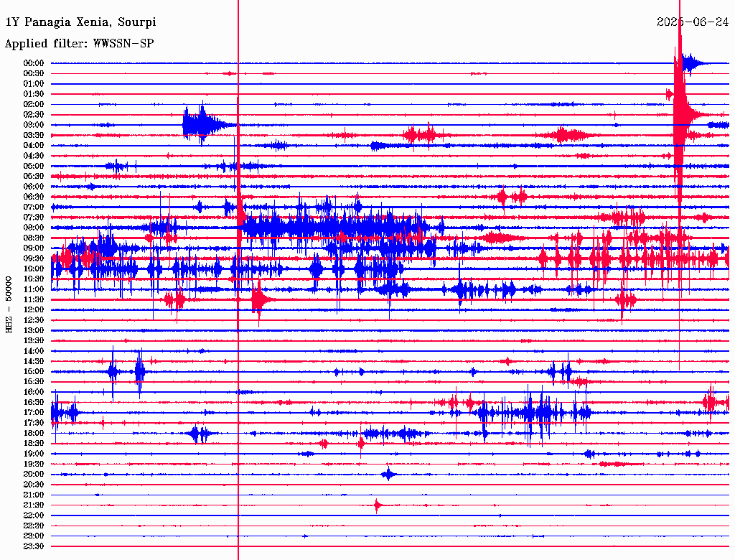Click the 03:30 time label

click(34, 136)
